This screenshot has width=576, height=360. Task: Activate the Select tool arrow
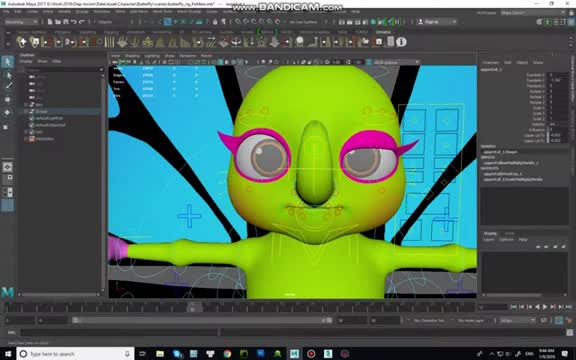[8, 62]
